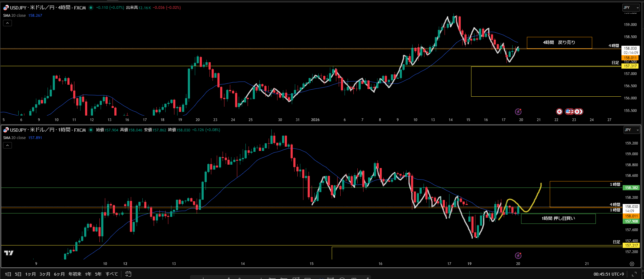Click the lightning news icon on 1-hour chart

click(x=518, y=256)
